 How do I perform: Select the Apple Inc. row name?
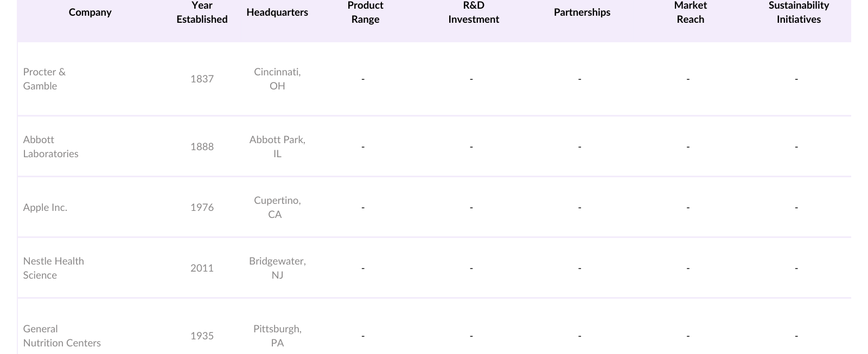pos(45,208)
